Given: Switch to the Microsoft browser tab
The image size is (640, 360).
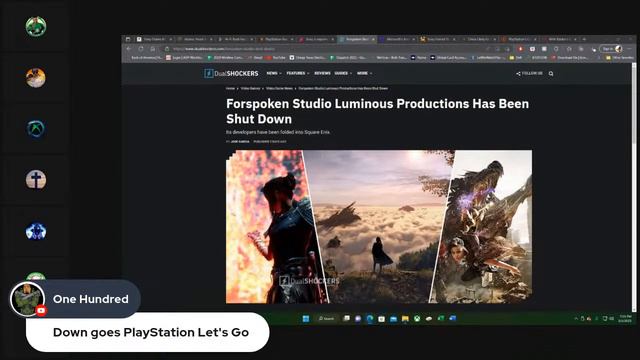Looking at the screenshot, I should pyautogui.click(x=398, y=39).
